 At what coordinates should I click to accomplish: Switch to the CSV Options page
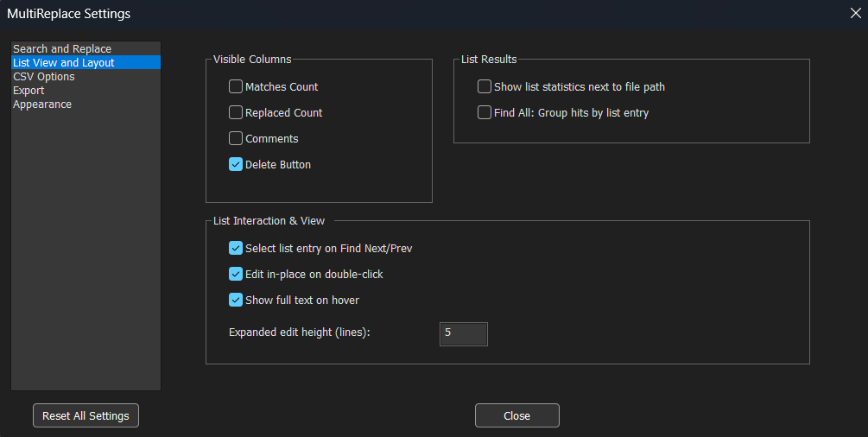click(44, 77)
